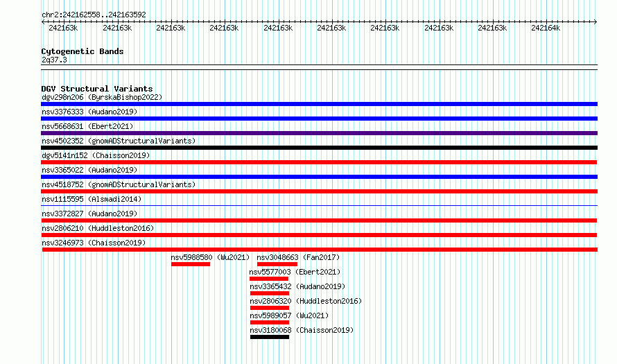Select the red bar under nsv5989057
This screenshot has height=364, width=617.
[x=270, y=322]
